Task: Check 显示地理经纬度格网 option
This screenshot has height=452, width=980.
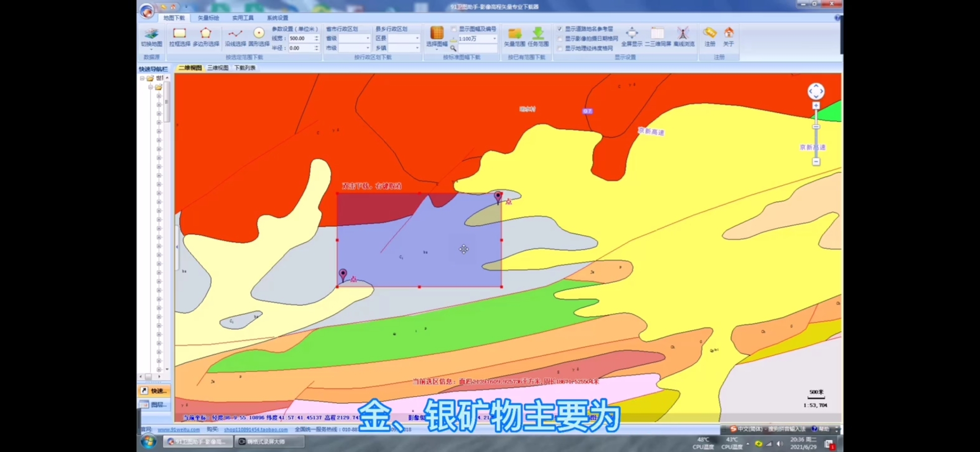Action: point(560,48)
